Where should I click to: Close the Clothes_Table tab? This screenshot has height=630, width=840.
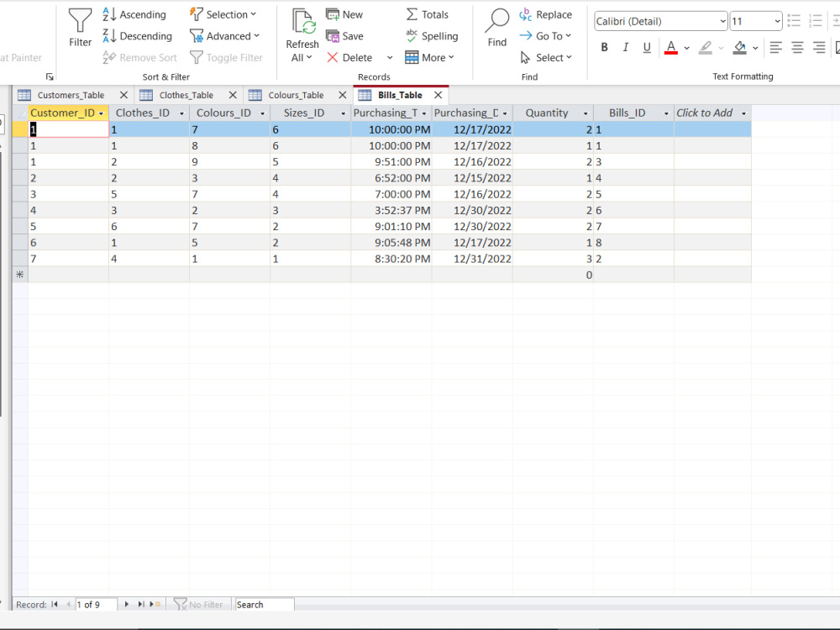233,95
